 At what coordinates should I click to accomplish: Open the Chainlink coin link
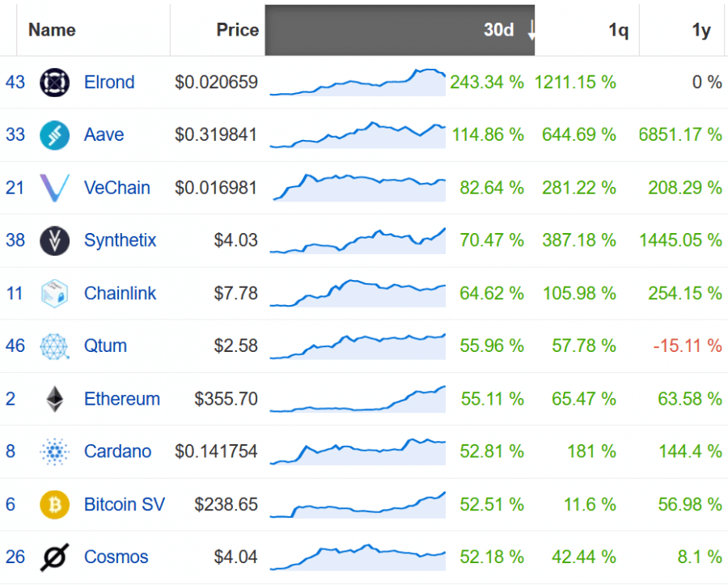pos(121,293)
